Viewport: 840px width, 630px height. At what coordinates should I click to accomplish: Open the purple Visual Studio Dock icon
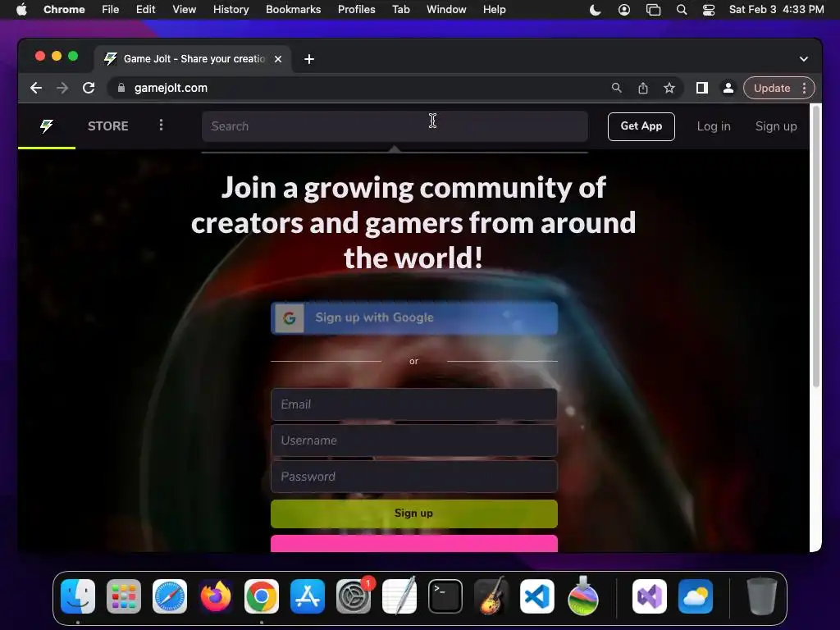coord(650,596)
